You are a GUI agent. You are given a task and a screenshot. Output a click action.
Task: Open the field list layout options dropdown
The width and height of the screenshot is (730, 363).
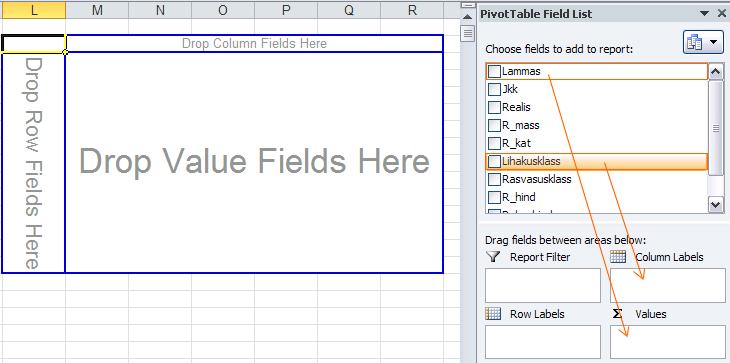click(703, 42)
